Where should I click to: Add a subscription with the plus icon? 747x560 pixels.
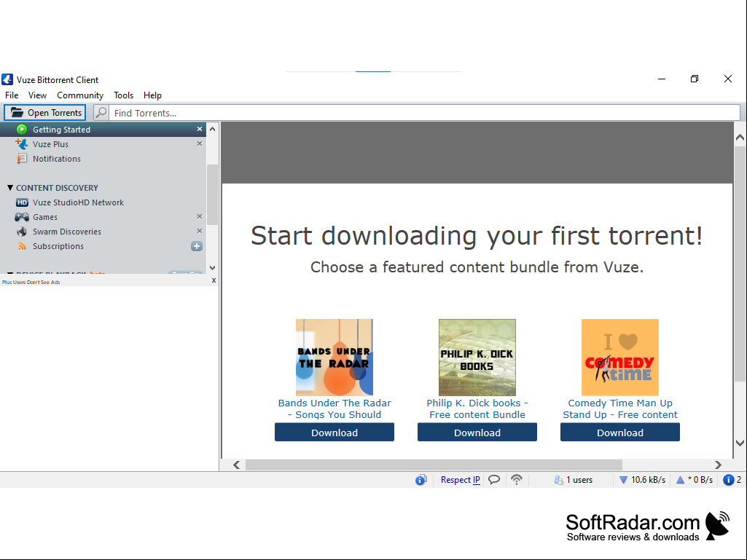coord(197,246)
